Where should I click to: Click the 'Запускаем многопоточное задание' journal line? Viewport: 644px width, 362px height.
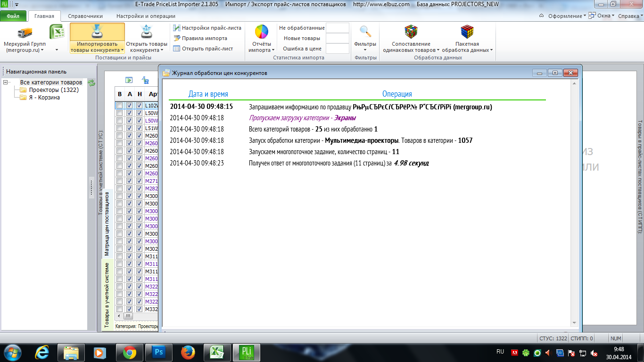point(324,152)
